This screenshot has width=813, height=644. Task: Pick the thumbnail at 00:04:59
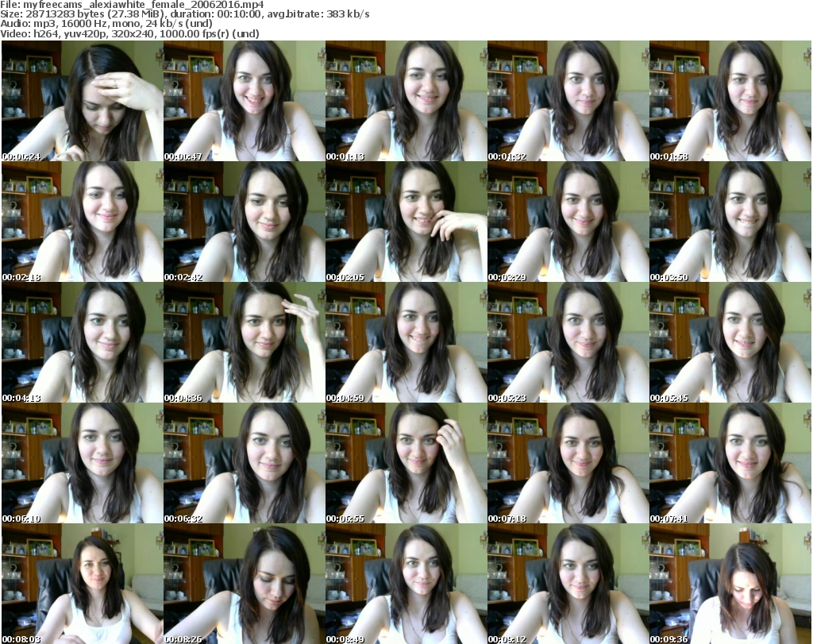(406, 343)
